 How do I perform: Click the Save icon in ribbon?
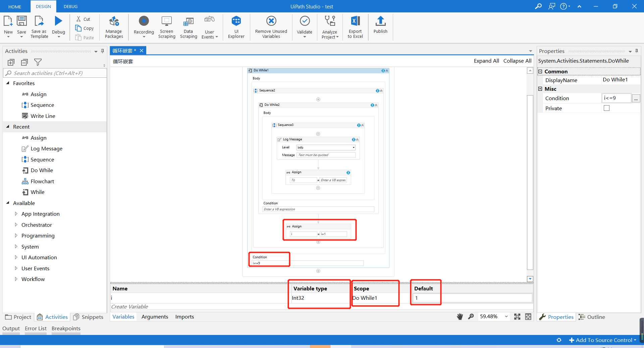(21, 21)
